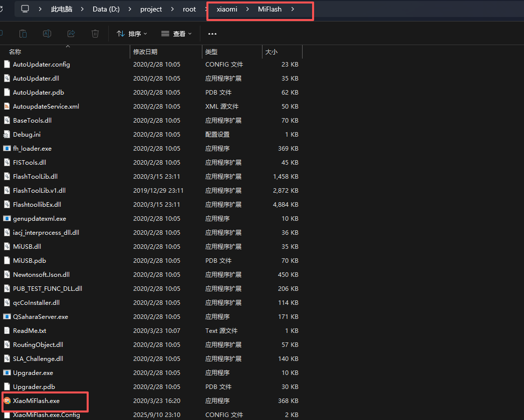The width and height of the screenshot is (524, 420).
Task: Sort by 大小 column header
Action: pos(283,52)
